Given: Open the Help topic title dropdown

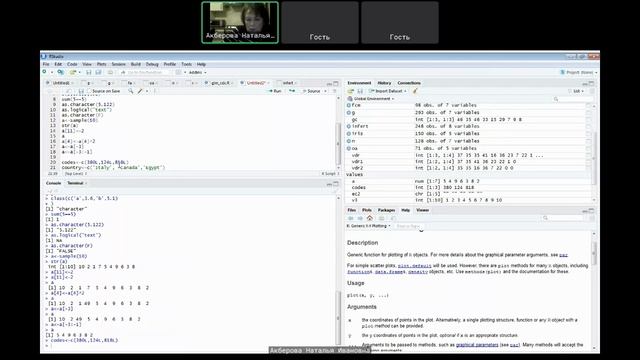Looking at the screenshot, I should coord(369,226).
